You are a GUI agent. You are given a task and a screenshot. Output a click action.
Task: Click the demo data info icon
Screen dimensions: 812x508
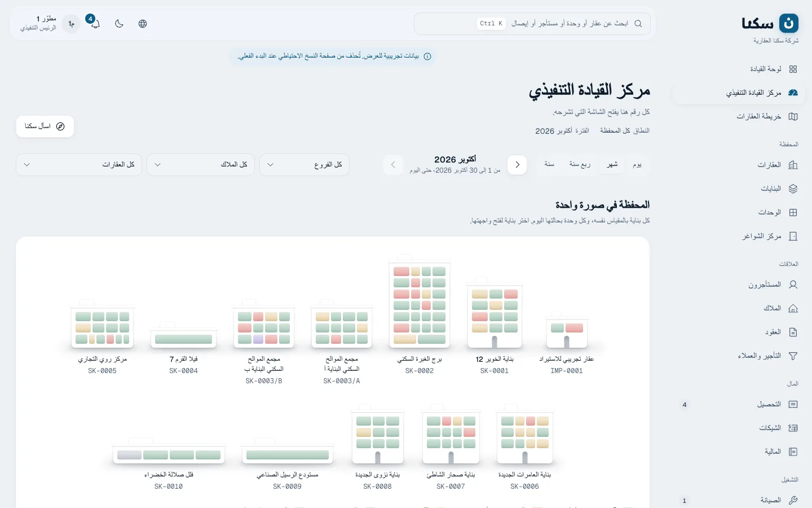(427, 56)
